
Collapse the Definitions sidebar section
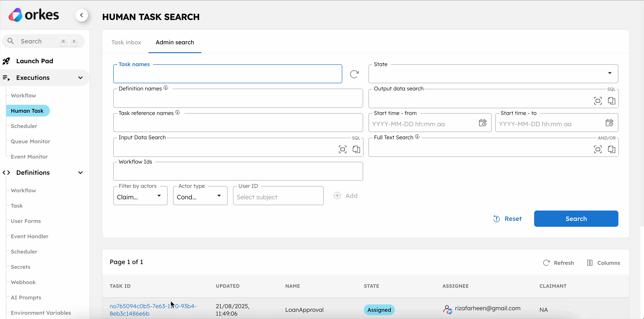pos(80,173)
